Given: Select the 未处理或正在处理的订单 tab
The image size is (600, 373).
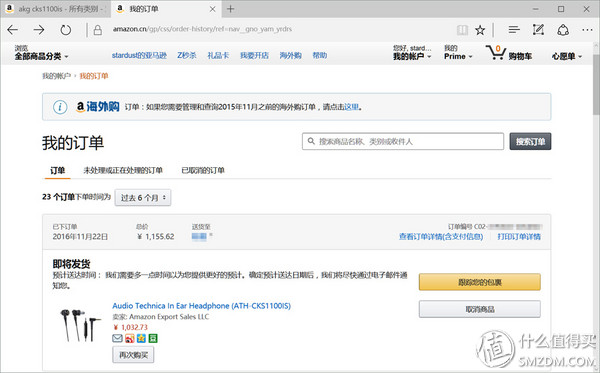Looking at the screenshot, I should [123, 171].
